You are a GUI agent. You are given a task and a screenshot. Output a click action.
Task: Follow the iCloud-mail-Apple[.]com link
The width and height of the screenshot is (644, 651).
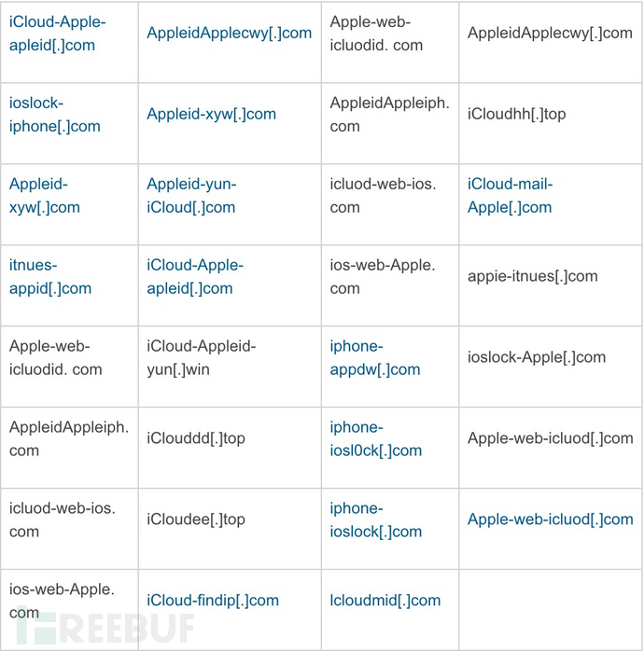tap(511, 196)
